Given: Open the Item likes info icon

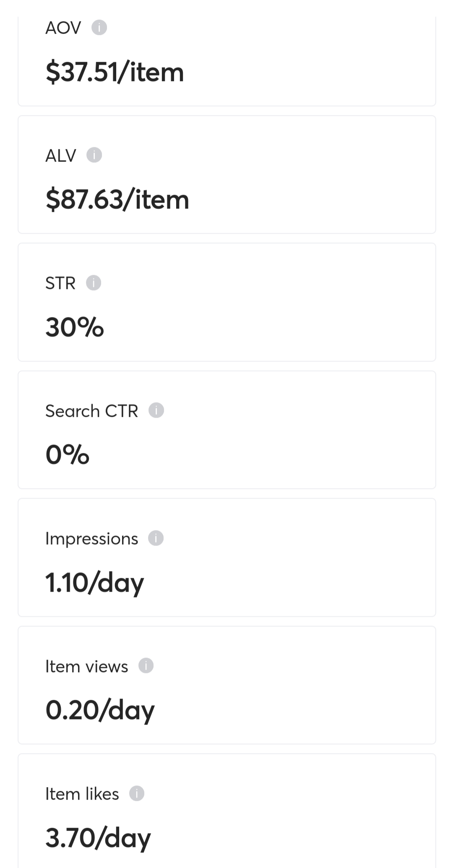Looking at the screenshot, I should pyautogui.click(x=137, y=793).
